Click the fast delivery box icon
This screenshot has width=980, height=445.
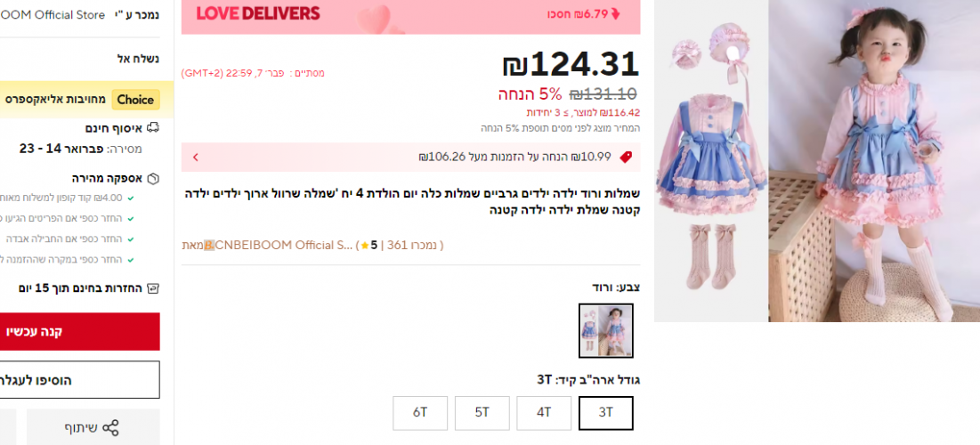pyautogui.click(x=153, y=179)
